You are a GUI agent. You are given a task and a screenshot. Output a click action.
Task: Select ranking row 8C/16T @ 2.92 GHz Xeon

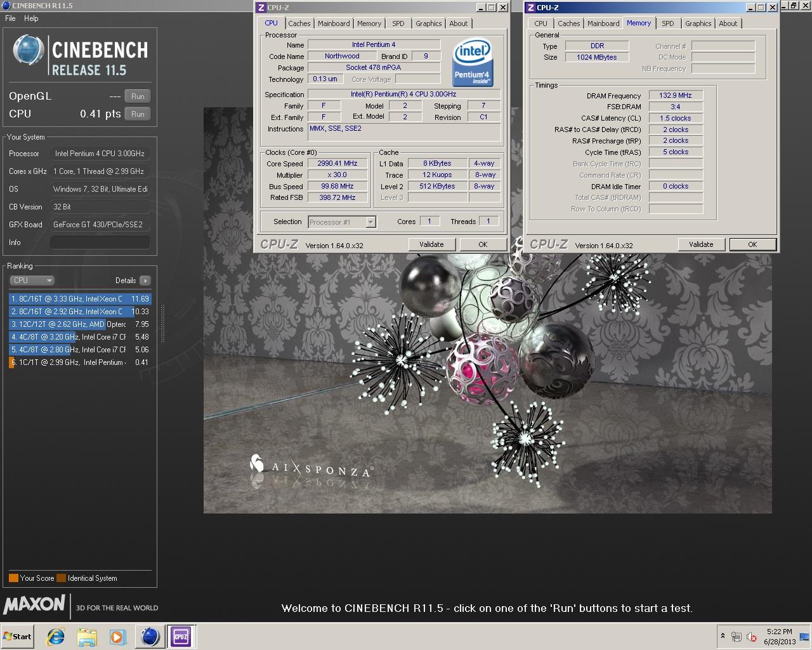(x=80, y=312)
